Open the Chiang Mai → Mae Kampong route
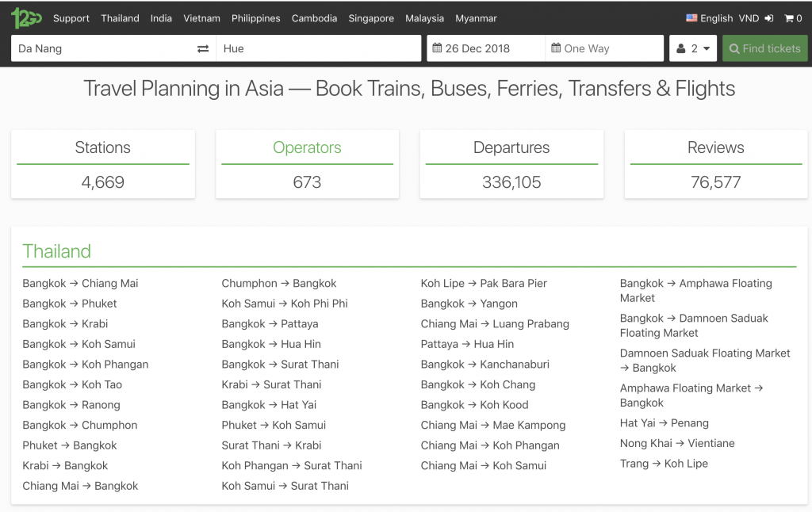This screenshot has width=812, height=512. click(x=493, y=425)
